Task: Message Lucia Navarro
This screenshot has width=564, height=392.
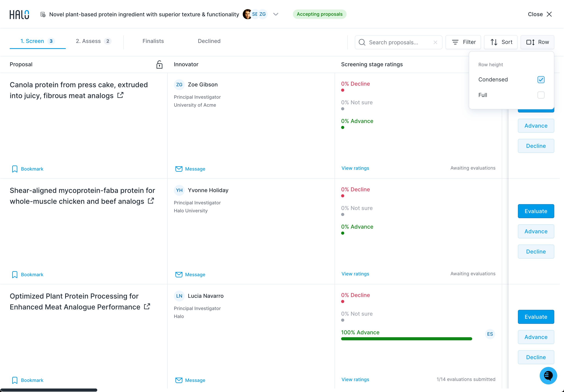Action: (190, 380)
